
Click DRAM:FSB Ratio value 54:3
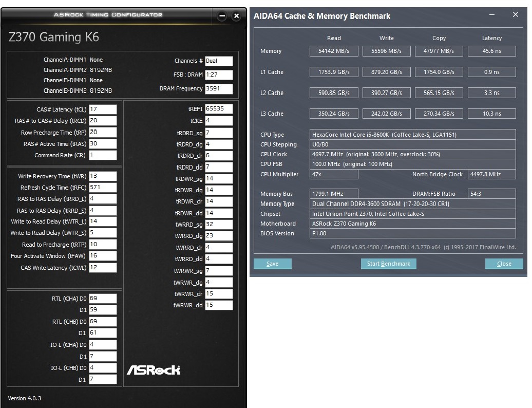click(491, 194)
